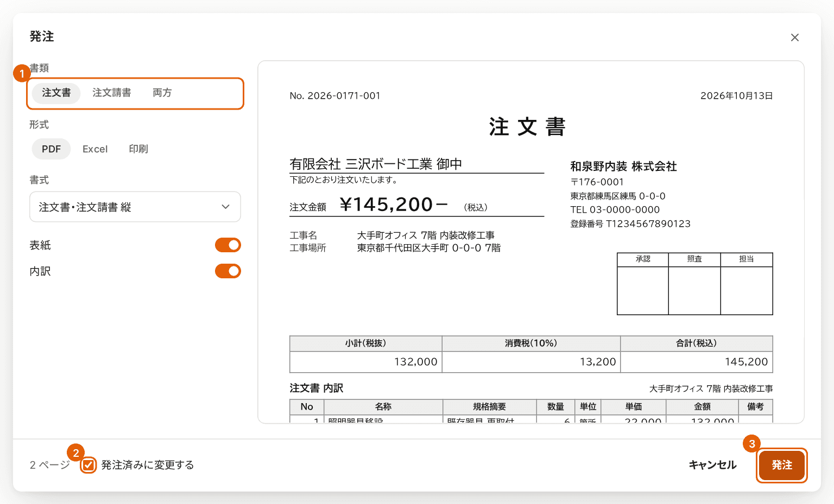The width and height of the screenshot is (834, 504).
Task: Click recipient 有限会社 三沢ボード工業 御中
Action: tap(376, 164)
